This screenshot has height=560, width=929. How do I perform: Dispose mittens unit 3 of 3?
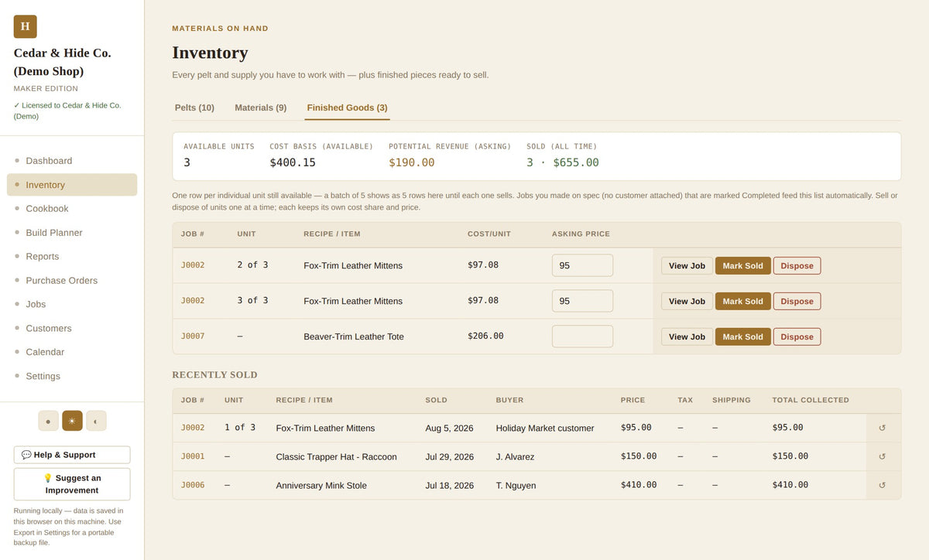pos(797,302)
